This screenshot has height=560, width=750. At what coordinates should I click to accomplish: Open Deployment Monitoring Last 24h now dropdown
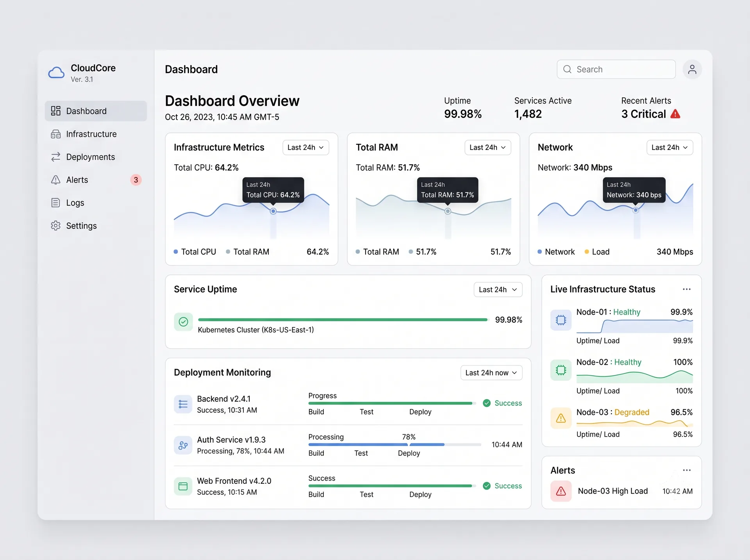tap(491, 373)
